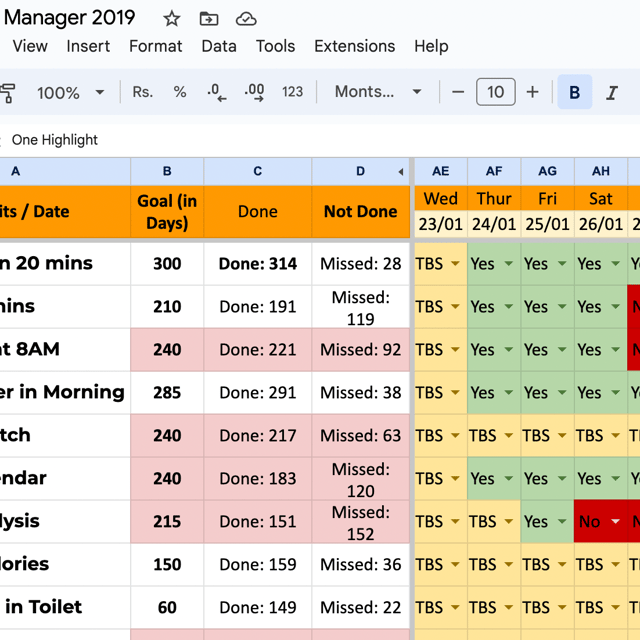The image size is (640, 640).
Task: Click the cell Done: 183
Action: tap(258, 478)
